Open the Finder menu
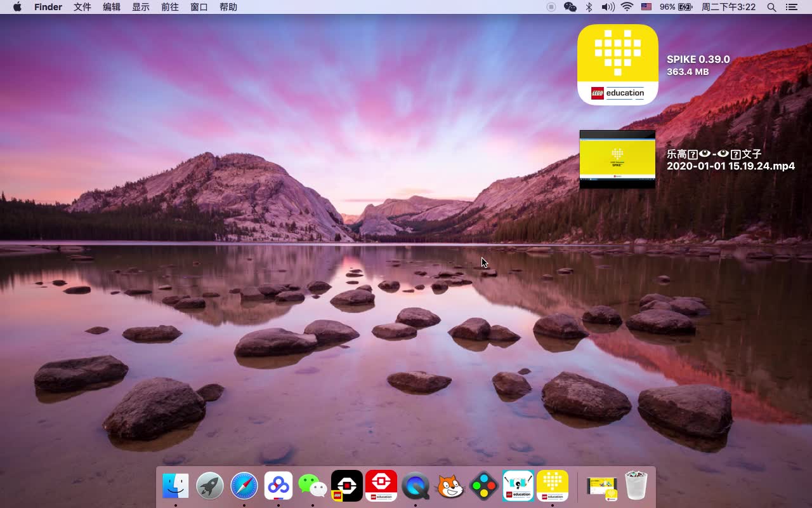Viewport: 812px width, 508px height. (x=48, y=7)
